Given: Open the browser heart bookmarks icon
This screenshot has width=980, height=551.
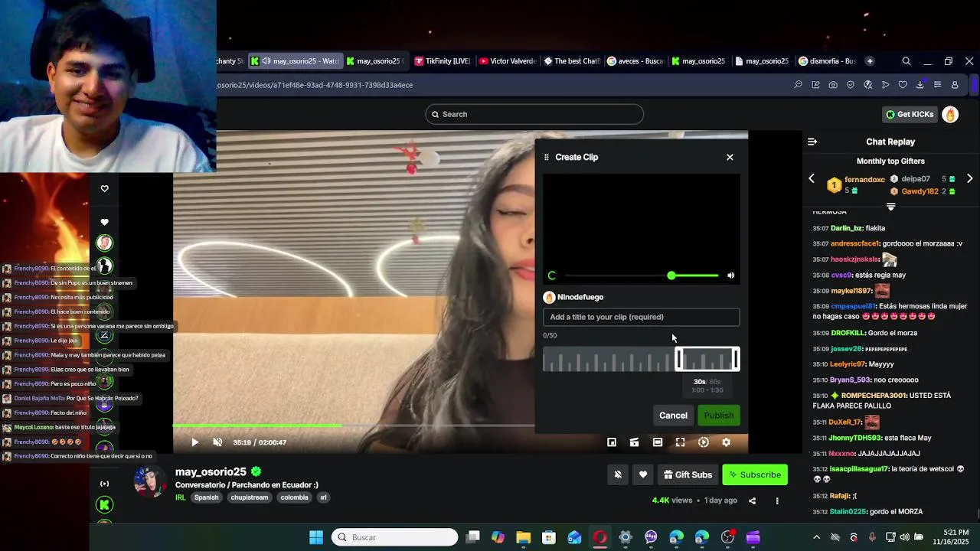Looking at the screenshot, I should click(x=903, y=85).
